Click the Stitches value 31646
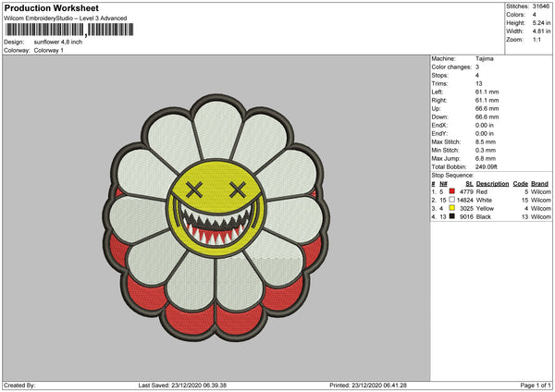555x392 pixels. (x=541, y=6)
